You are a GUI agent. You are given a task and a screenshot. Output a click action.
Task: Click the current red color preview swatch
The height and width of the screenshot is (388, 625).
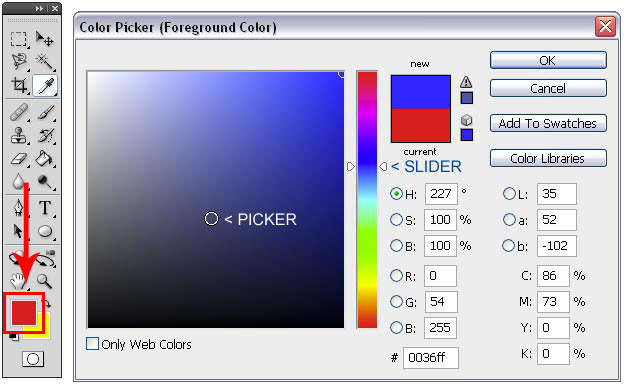click(421, 125)
